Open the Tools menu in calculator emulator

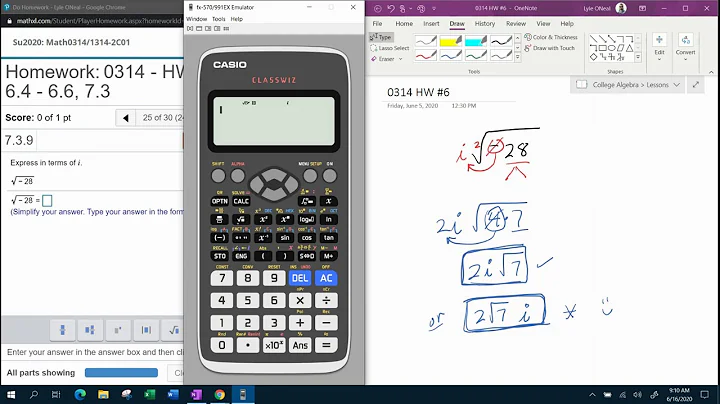coord(219,19)
